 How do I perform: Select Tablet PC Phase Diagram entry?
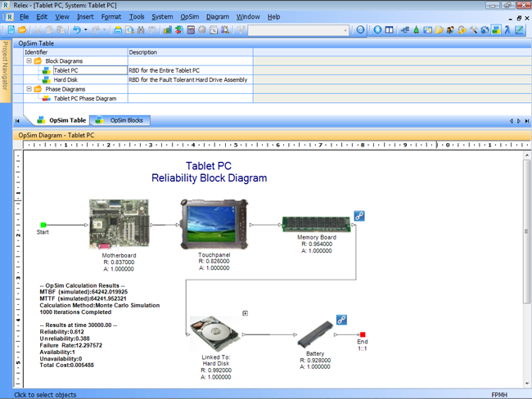(84, 98)
